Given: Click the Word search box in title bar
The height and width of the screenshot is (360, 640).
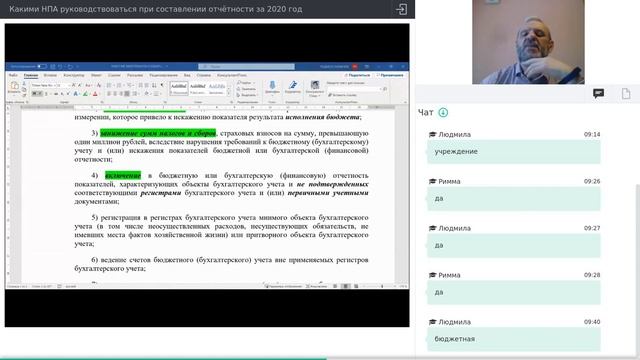Looking at the screenshot, I should pyautogui.click(x=247, y=66).
